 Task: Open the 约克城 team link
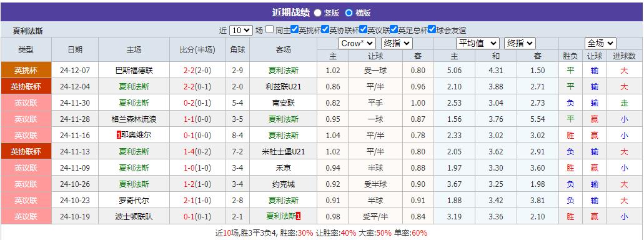283,184
